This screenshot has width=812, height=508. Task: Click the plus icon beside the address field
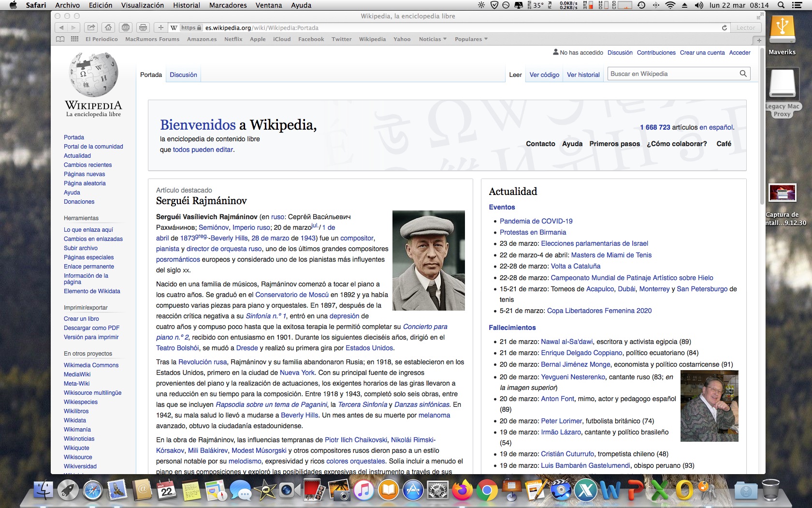pos(161,28)
